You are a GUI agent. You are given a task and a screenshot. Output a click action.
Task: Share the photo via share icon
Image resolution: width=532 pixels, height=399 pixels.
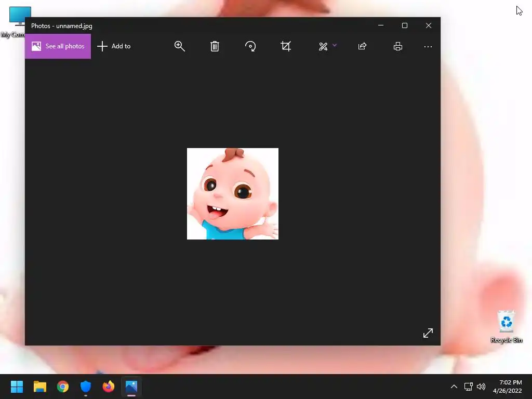(x=362, y=46)
